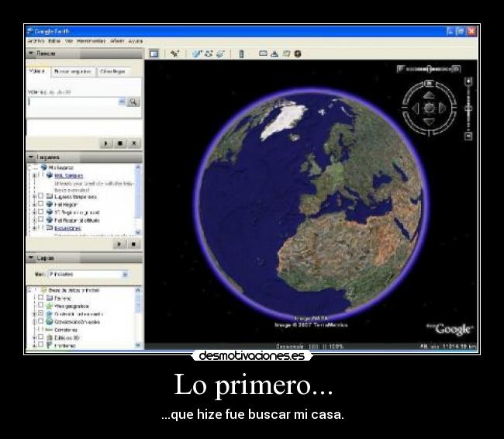Click the stop button in Buscar panel
Viewport: 504px width, 439px height.
pyautogui.click(x=120, y=143)
